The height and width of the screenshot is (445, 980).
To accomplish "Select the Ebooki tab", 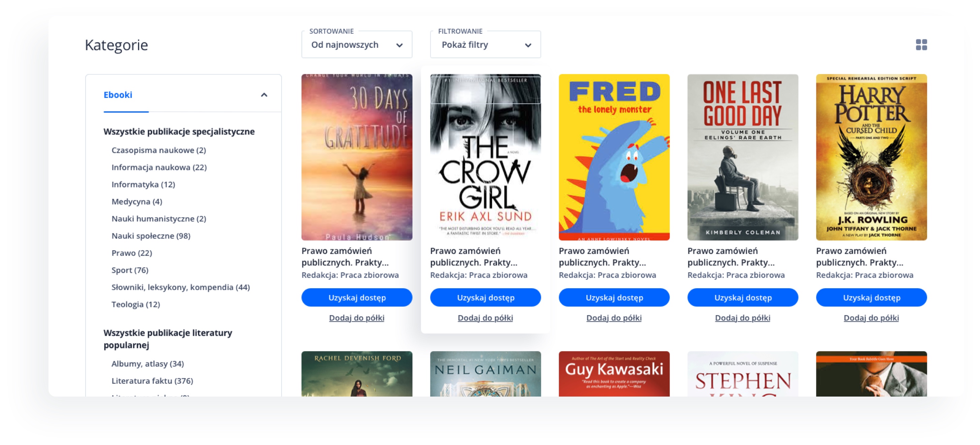I will 118,95.
